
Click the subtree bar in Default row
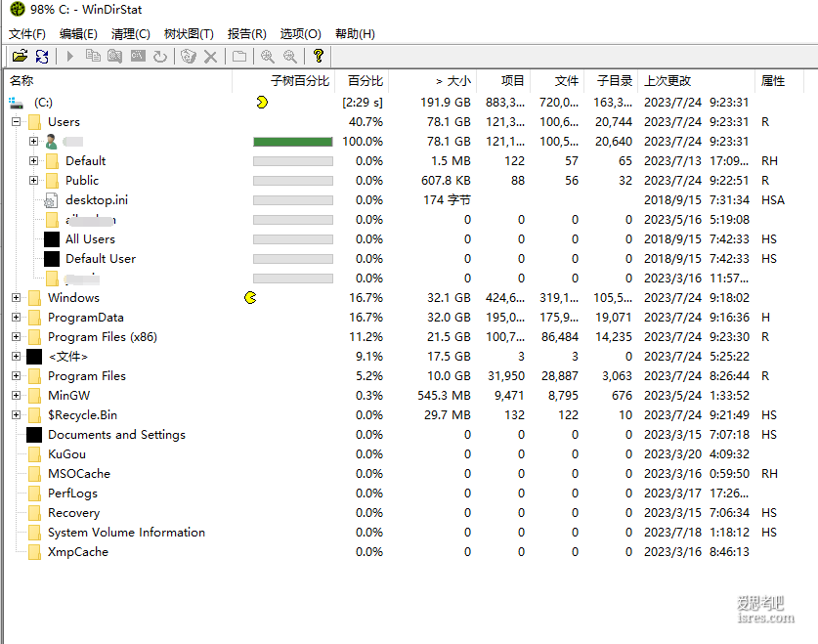pos(292,161)
